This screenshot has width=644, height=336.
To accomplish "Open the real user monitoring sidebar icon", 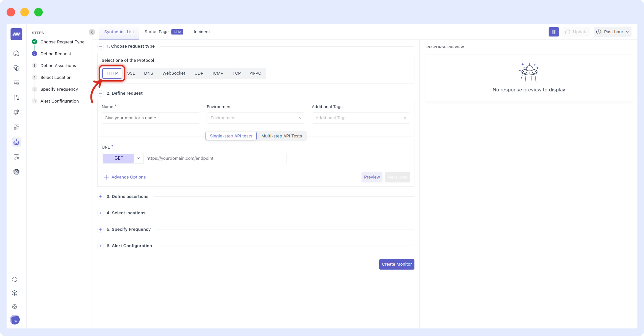I will pyautogui.click(x=16, y=157).
